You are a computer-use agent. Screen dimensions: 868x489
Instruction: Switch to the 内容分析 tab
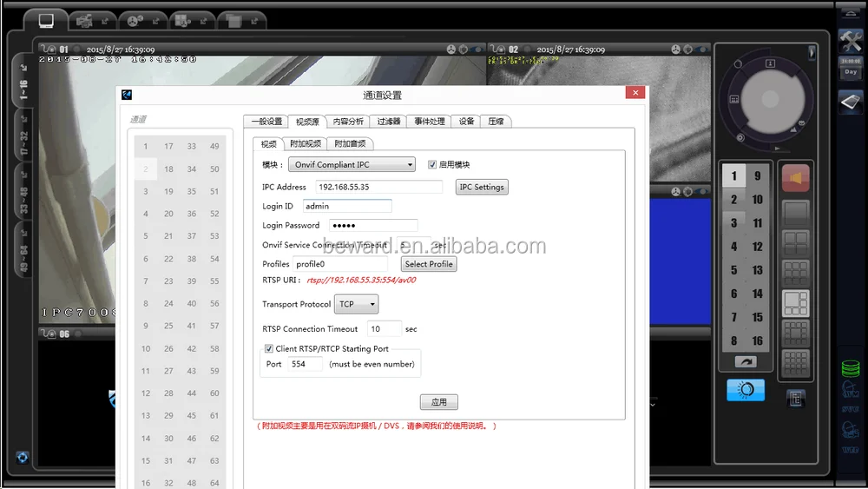point(348,122)
